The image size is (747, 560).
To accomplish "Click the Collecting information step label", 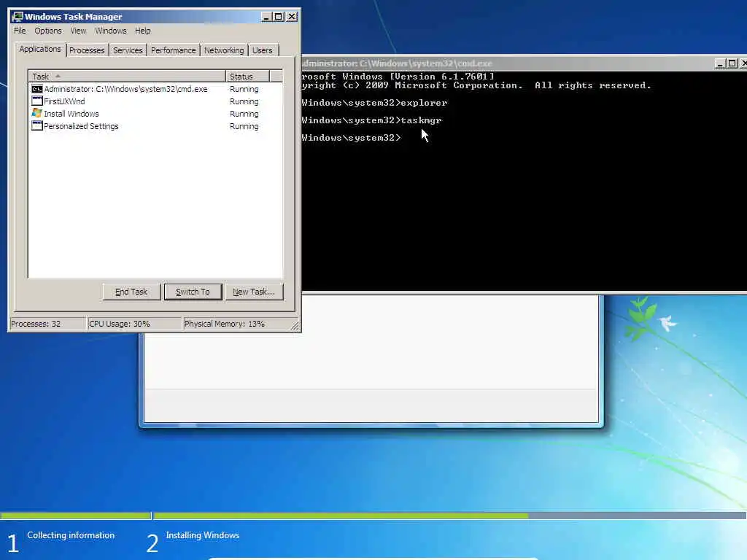I will point(71,535).
